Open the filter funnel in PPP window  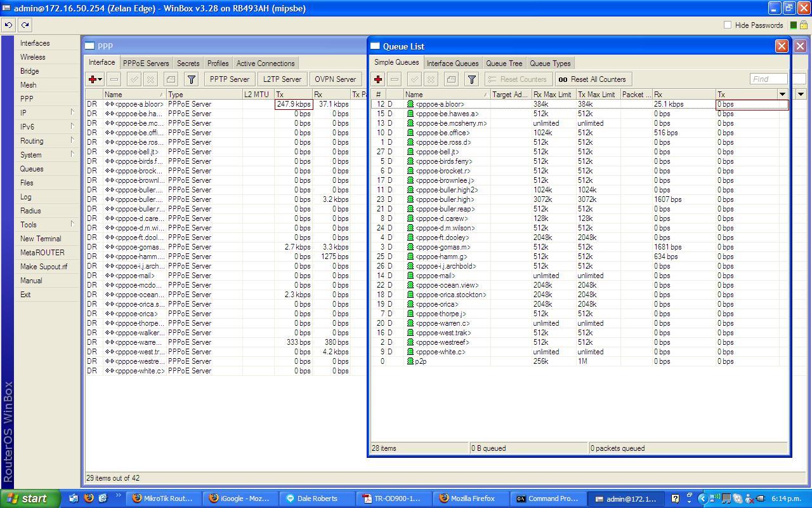pyautogui.click(x=191, y=79)
